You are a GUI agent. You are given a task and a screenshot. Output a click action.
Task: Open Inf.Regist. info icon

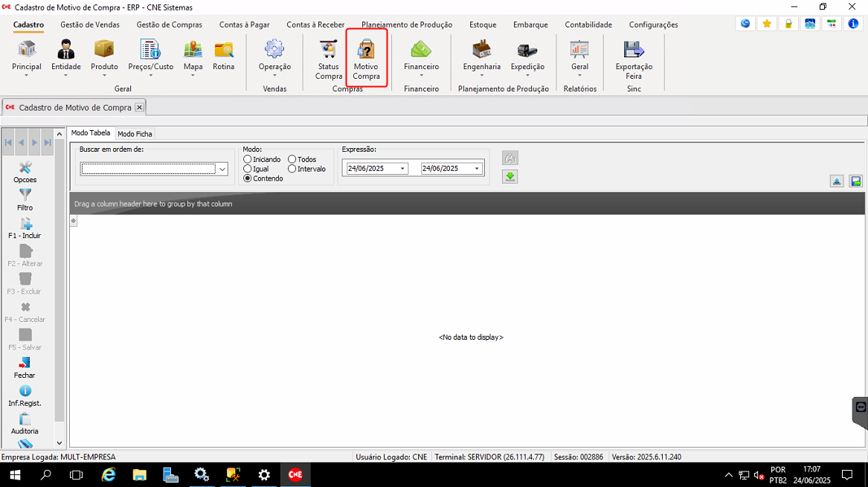pyautogui.click(x=25, y=396)
